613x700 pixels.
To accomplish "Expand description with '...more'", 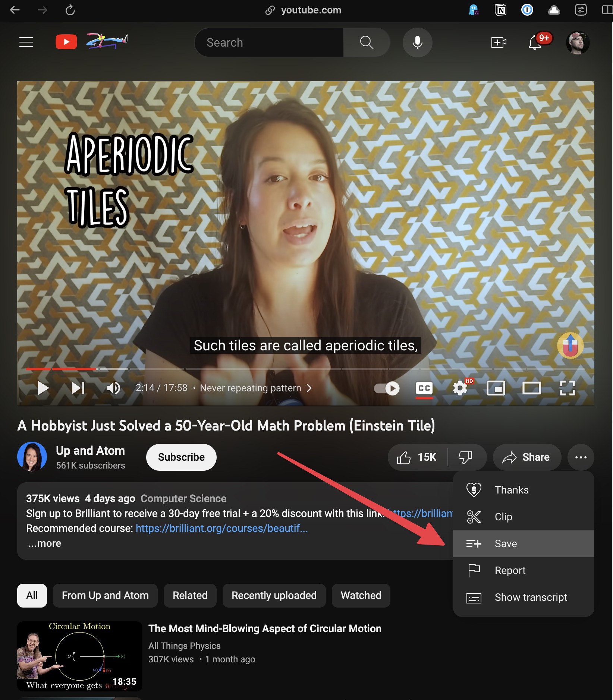I will click(45, 543).
